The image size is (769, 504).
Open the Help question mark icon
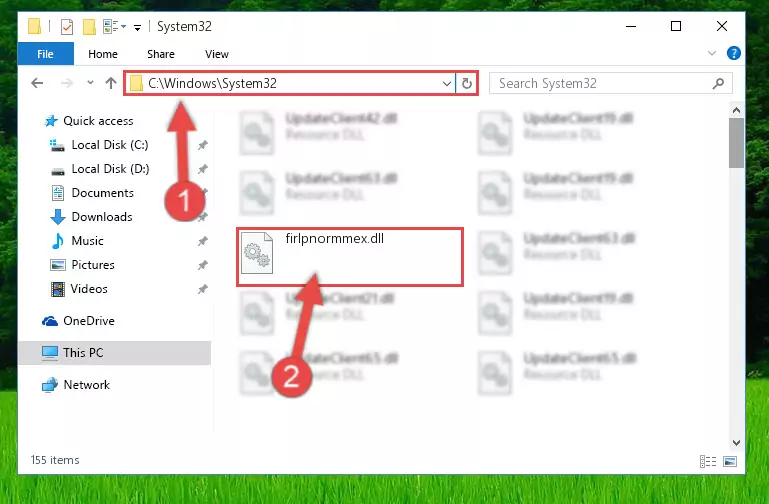pos(734,53)
